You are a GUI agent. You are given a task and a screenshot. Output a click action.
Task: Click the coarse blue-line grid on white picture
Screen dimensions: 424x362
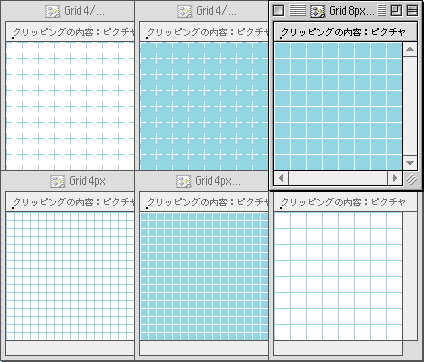tap(338, 276)
